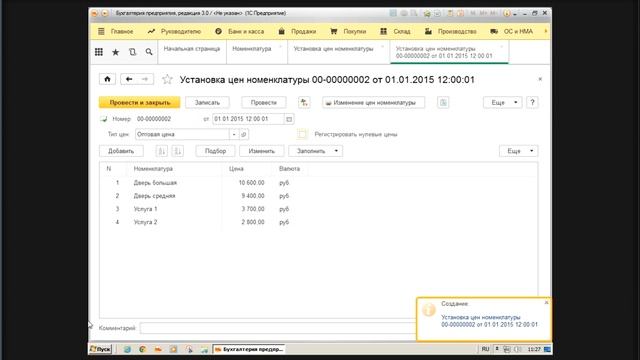This screenshot has height=360, width=640.
Task: Select the Дверь большая row
Action: tap(318, 183)
